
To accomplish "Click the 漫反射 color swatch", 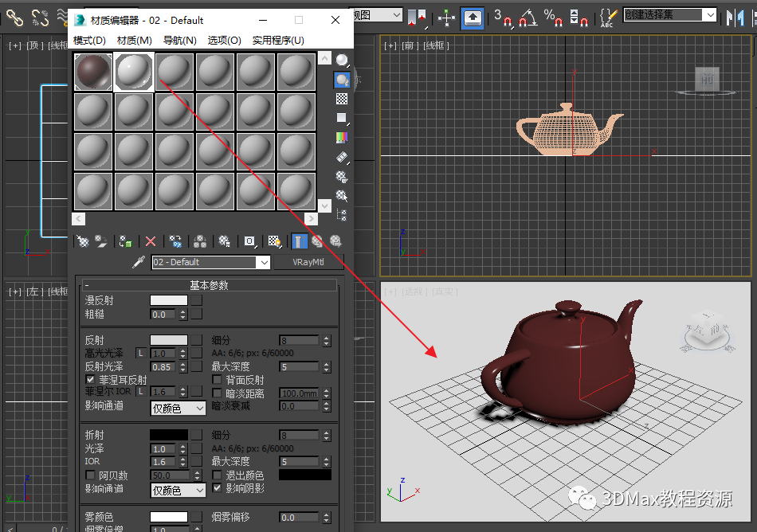I will pyautogui.click(x=169, y=300).
